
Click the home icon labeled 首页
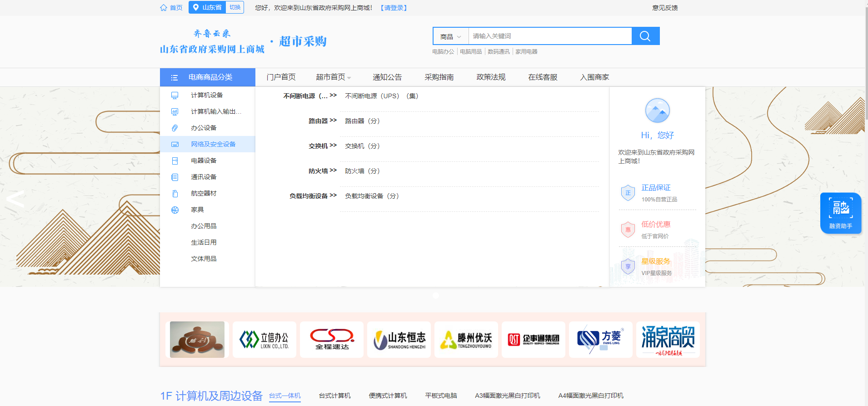click(164, 8)
